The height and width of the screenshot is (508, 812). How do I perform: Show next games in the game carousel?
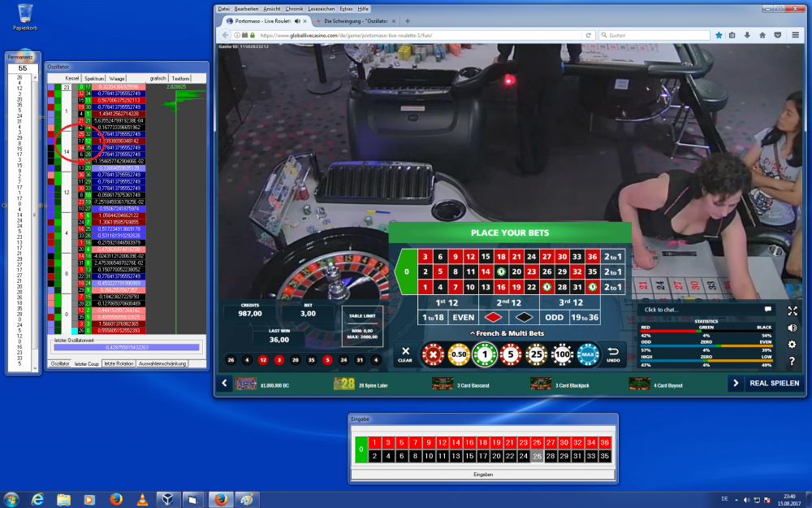736,383
